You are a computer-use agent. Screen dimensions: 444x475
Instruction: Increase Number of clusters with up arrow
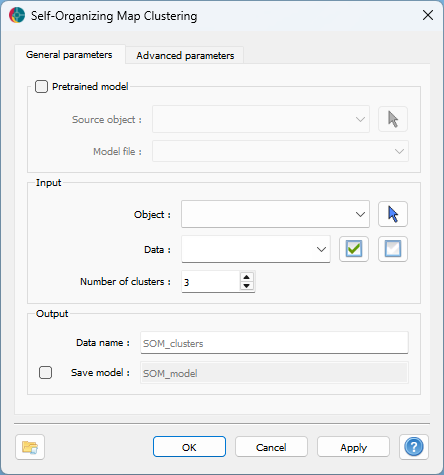247,277
